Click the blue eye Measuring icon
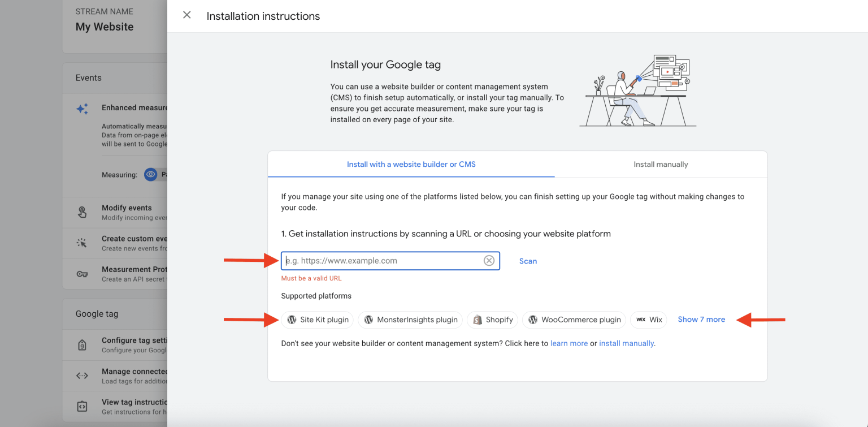Image resolution: width=868 pixels, height=427 pixels. [150, 175]
